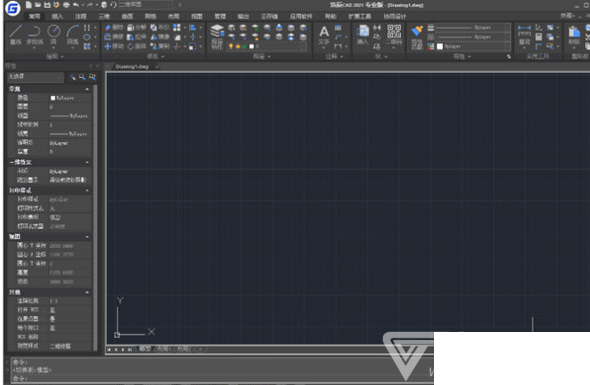Click the ByLayer color swatch in properties ribbon

(x=439, y=46)
